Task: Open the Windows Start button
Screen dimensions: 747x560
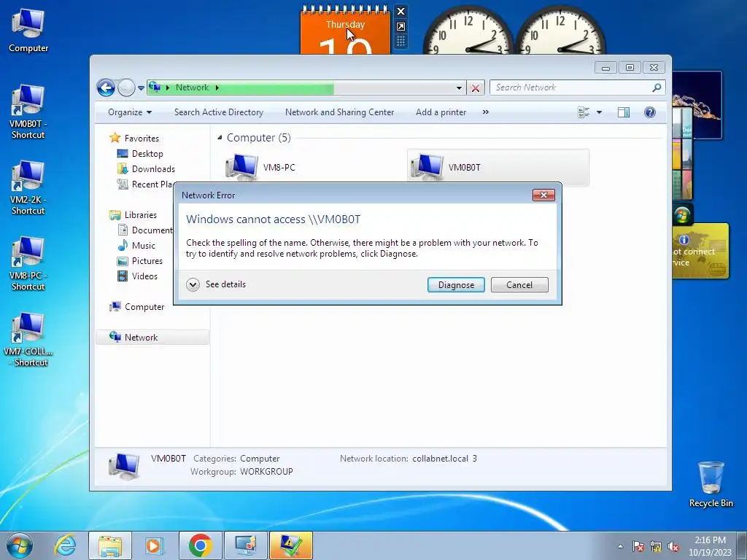Action: (x=19, y=545)
